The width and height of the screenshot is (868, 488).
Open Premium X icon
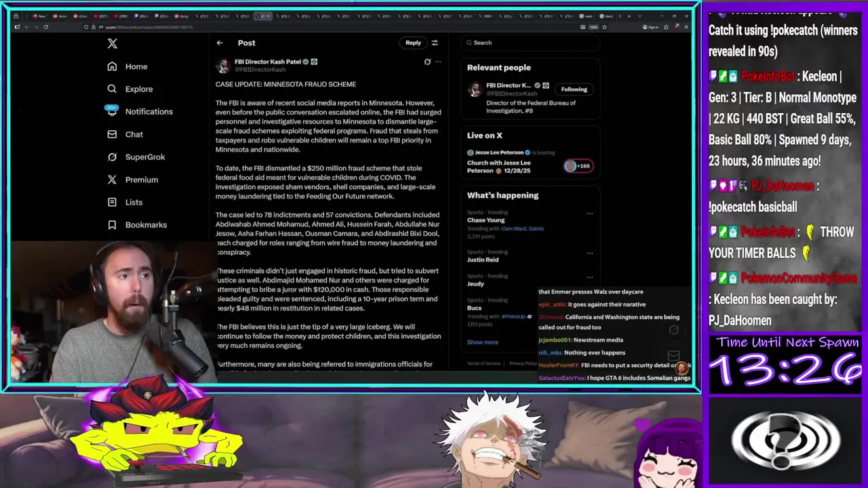click(x=112, y=180)
